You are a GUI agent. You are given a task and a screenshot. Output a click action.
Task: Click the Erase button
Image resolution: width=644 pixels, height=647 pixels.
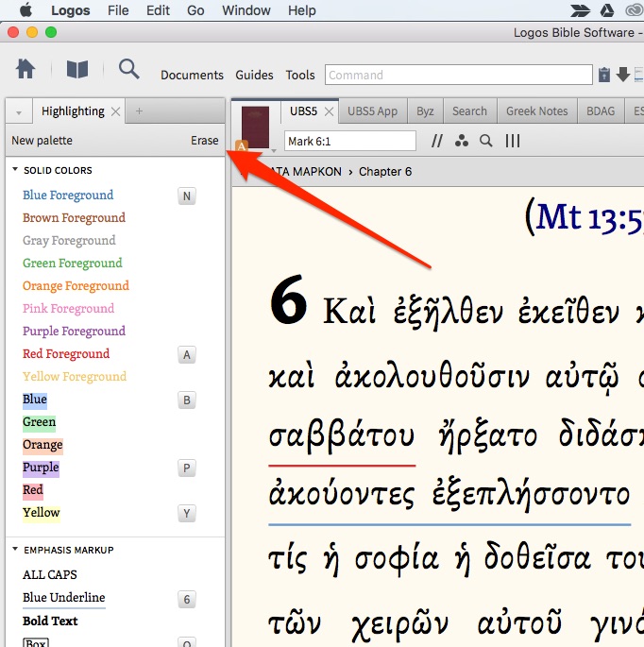204,141
